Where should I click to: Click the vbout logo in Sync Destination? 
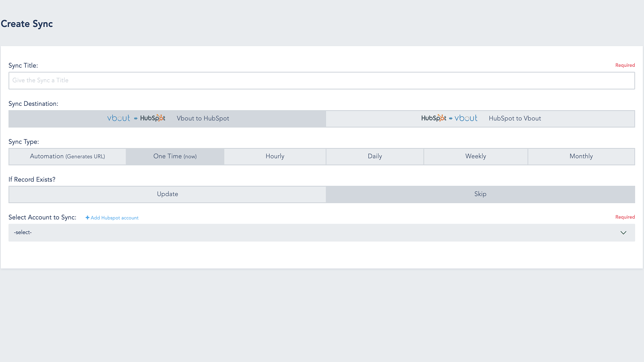[x=118, y=118]
